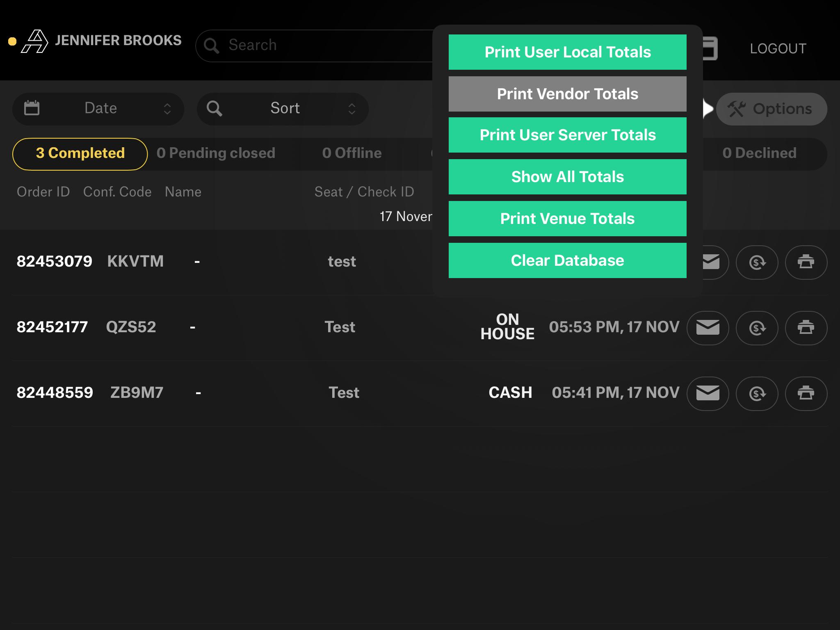
Task: Toggle the Options menu button
Action: pyautogui.click(x=771, y=109)
